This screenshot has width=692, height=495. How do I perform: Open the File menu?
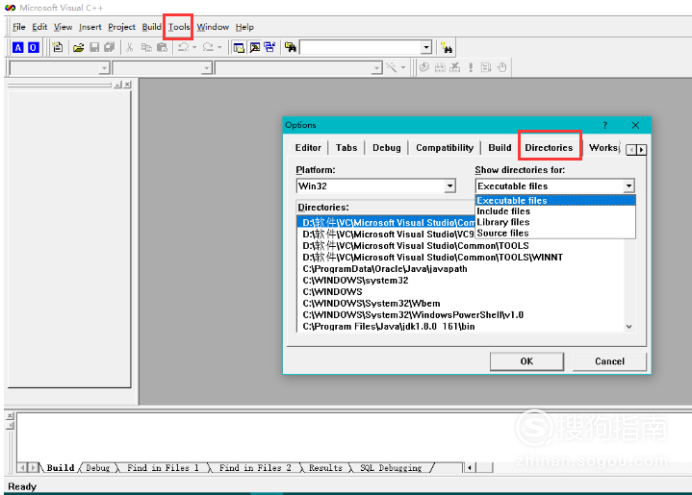[19, 27]
